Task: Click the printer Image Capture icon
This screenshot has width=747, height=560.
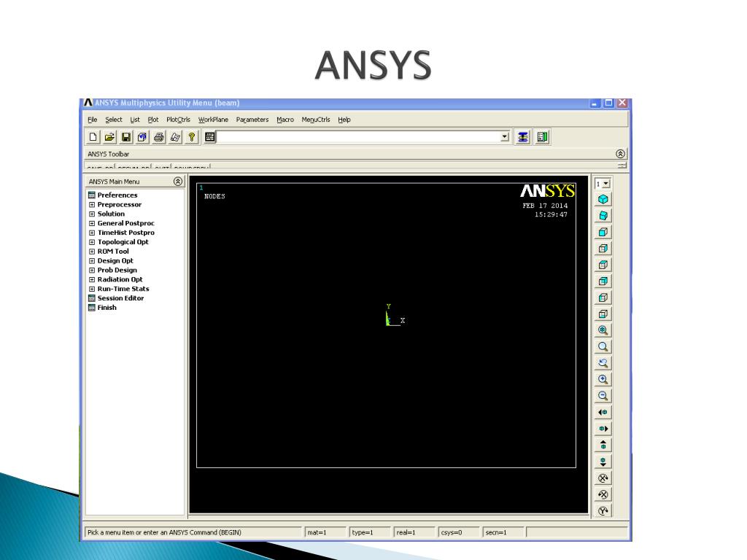Action: click(158, 137)
